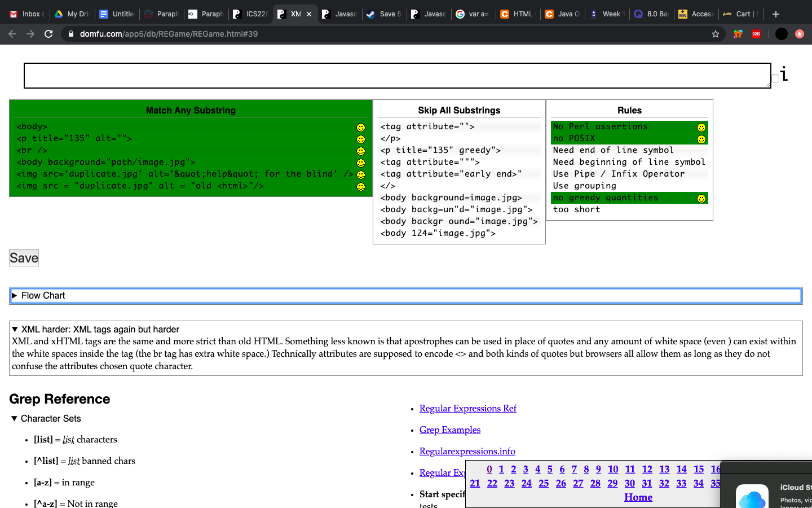Click the red update icon in browser toolbar

800,34
